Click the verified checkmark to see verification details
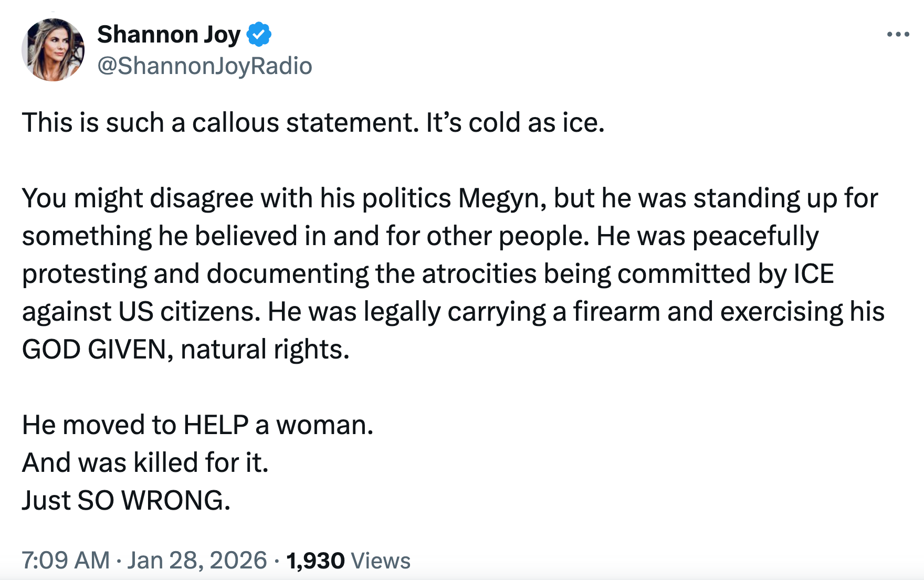 coord(259,34)
